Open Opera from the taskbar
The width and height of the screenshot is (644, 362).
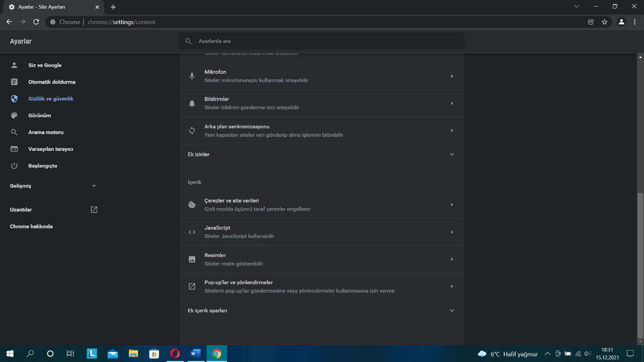[175, 353]
